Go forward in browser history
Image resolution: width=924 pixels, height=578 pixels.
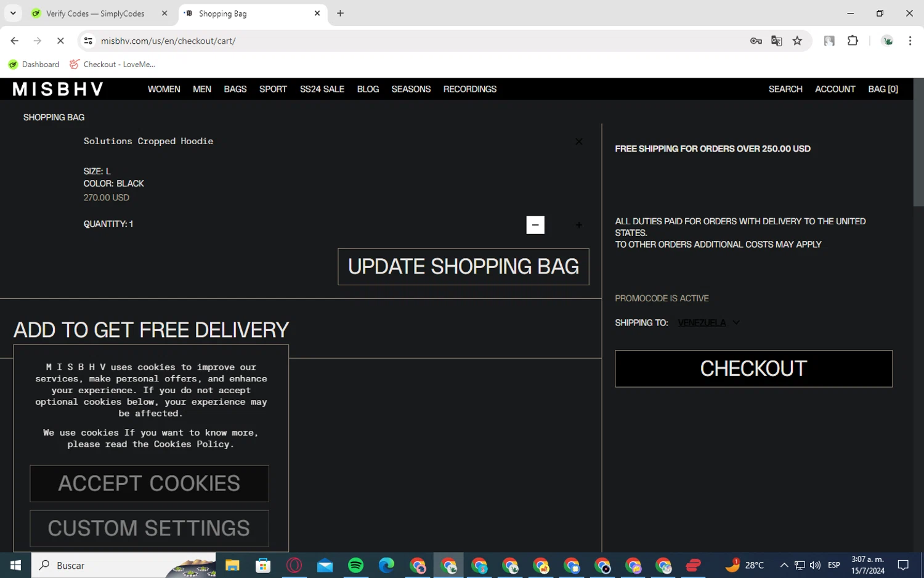point(38,41)
